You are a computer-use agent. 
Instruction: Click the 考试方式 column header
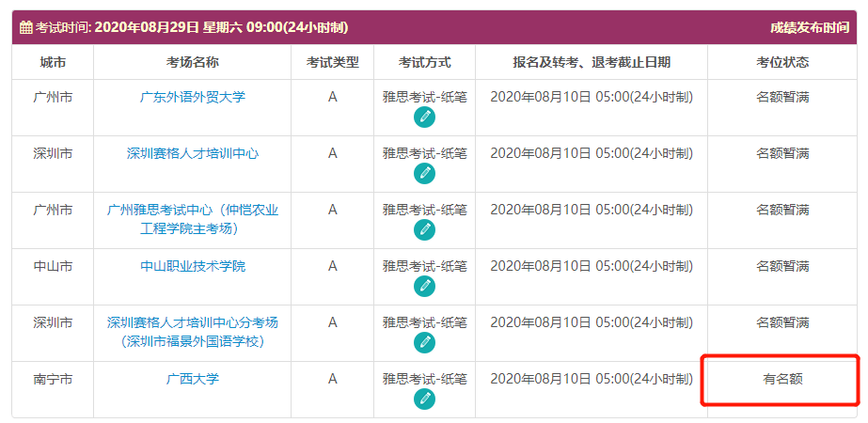pos(424,63)
